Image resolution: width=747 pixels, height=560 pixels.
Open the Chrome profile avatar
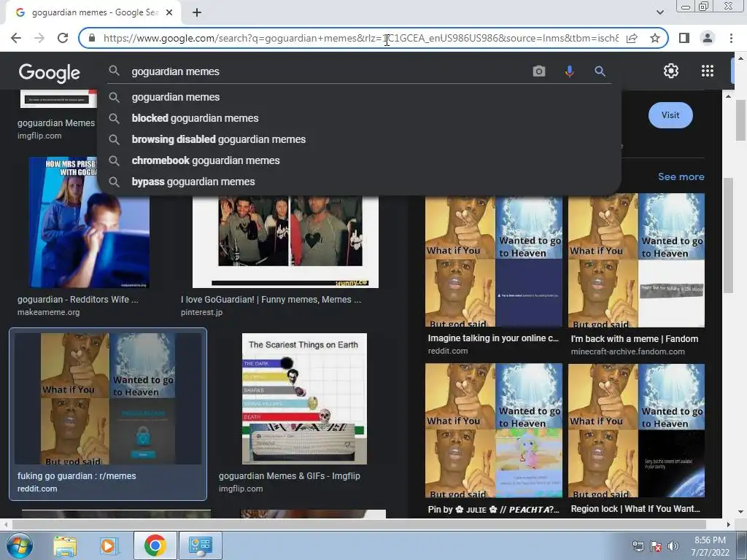pyautogui.click(x=708, y=38)
